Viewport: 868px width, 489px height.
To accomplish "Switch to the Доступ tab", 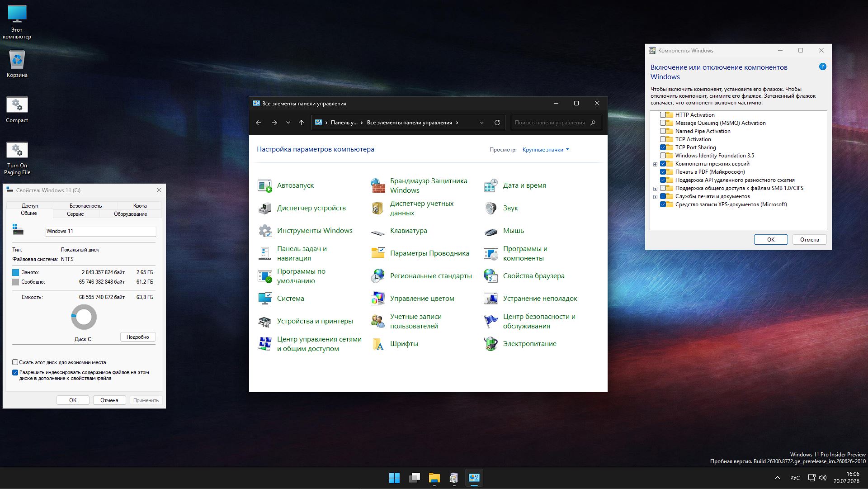I will 30,206.
